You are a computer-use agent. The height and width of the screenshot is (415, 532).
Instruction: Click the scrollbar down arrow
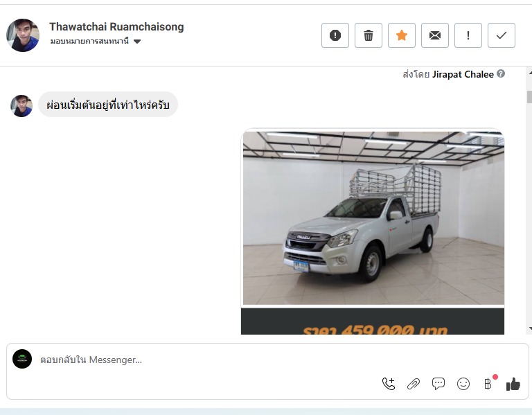(x=530, y=328)
